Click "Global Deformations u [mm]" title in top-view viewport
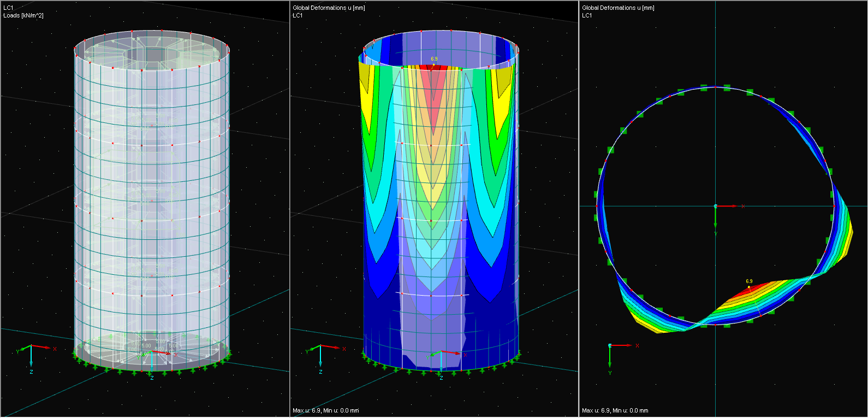The width and height of the screenshot is (868, 418). click(618, 8)
